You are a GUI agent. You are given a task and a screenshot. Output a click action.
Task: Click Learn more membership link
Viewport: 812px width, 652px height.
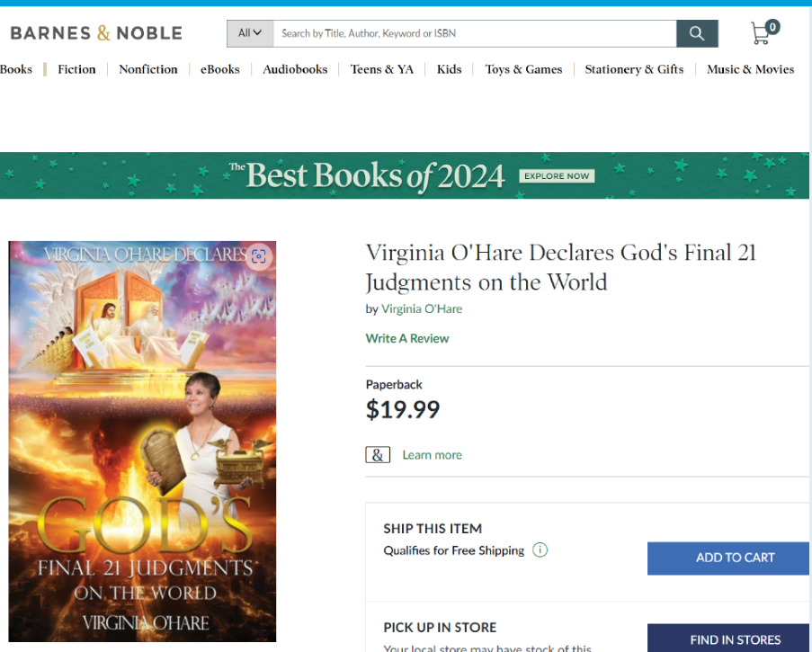[432, 455]
